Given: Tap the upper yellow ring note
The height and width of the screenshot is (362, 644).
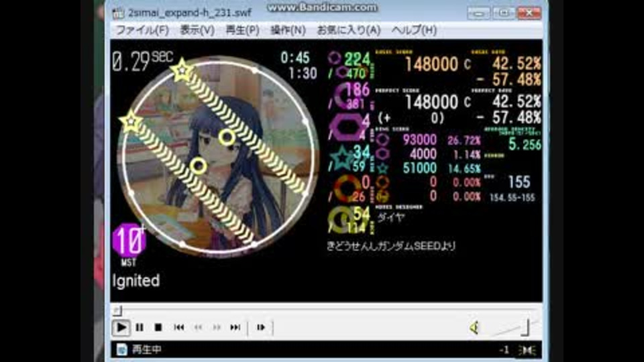Looking at the screenshot, I should (x=227, y=137).
